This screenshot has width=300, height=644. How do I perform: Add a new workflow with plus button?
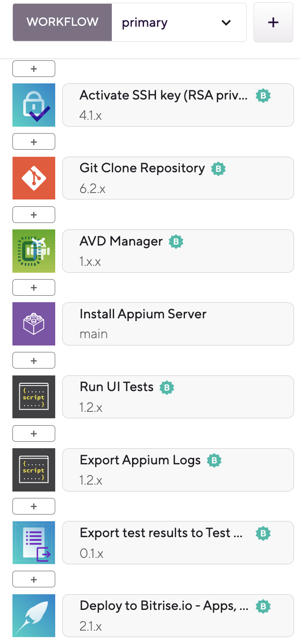[x=273, y=22]
